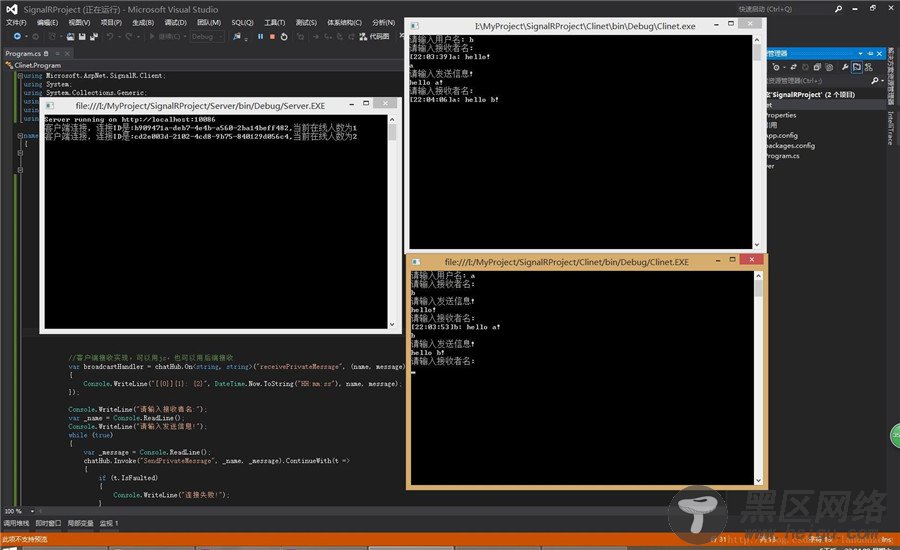900x550 pixels.
Task: Open the 编辑(E) menu
Action: tap(47, 22)
